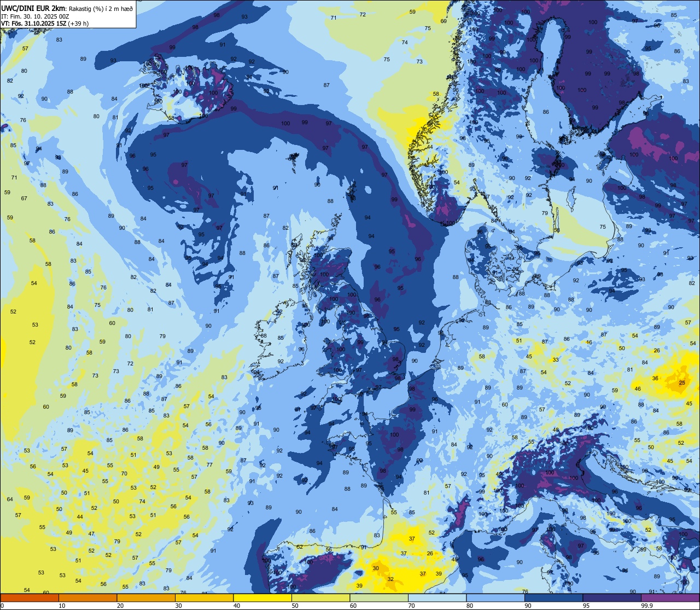The width and height of the screenshot is (700, 610).
Task: Select the 20–30% legend color segment
Action: point(146,597)
